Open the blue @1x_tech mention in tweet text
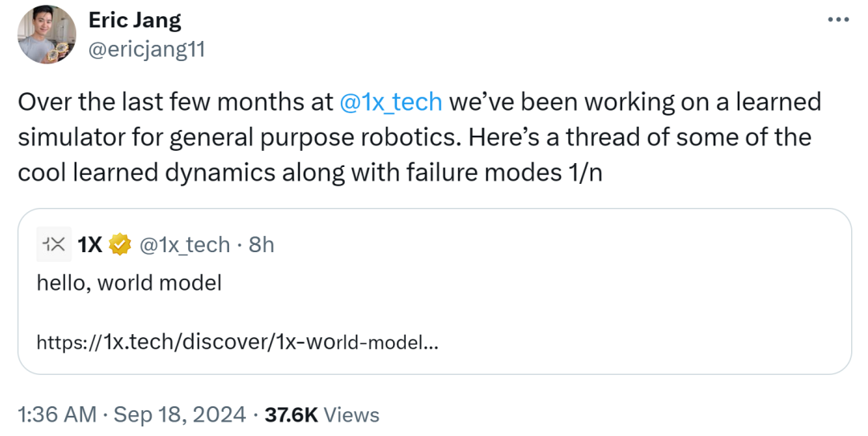The height and width of the screenshot is (436, 868). click(391, 102)
